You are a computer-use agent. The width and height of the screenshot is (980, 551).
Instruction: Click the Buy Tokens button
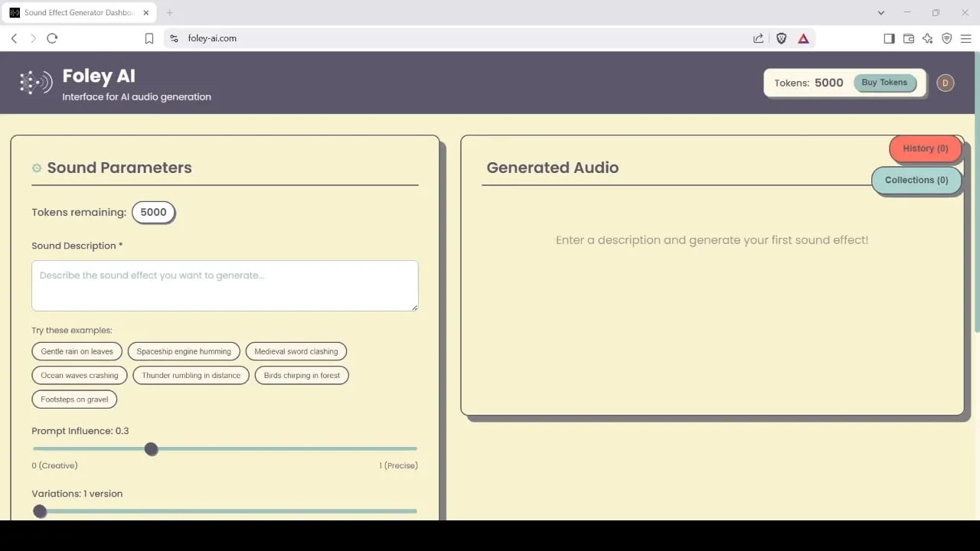(884, 83)
